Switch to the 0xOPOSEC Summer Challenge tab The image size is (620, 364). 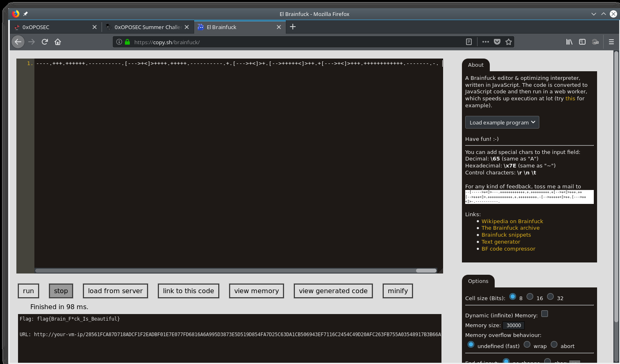[x=147, y=27]
